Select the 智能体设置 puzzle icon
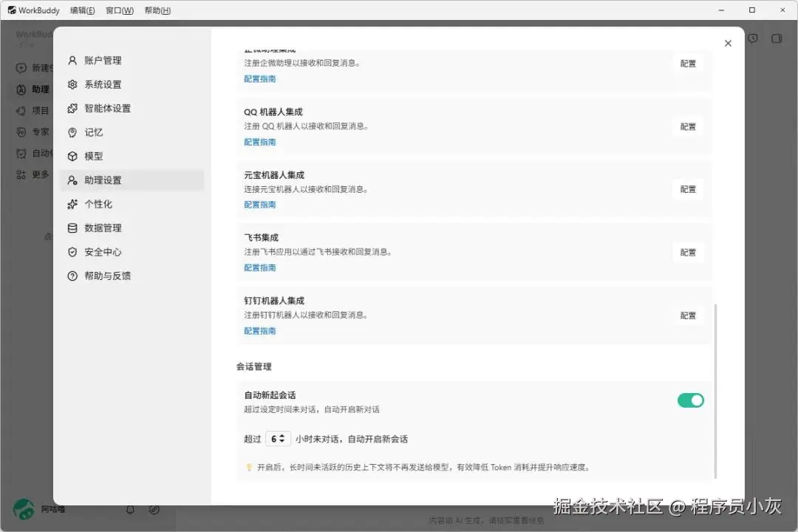The image size is (798, 532). (x=72, y=109)
